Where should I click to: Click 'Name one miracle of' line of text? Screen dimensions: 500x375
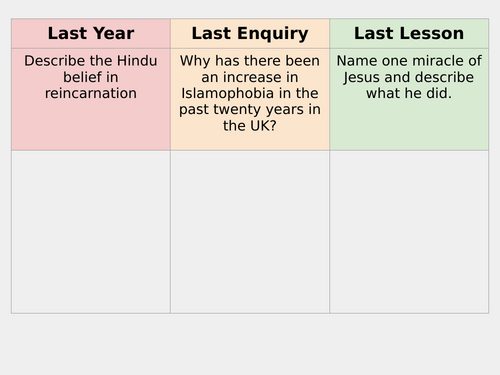tap(409, 61)
